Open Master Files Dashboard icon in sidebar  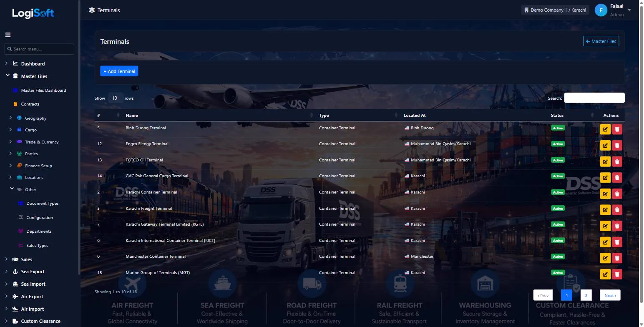pos(15,90)
